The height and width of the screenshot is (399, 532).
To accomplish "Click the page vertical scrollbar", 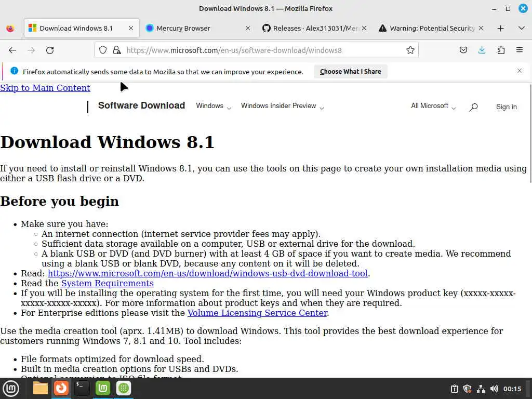I will click(x=530, y=134).
